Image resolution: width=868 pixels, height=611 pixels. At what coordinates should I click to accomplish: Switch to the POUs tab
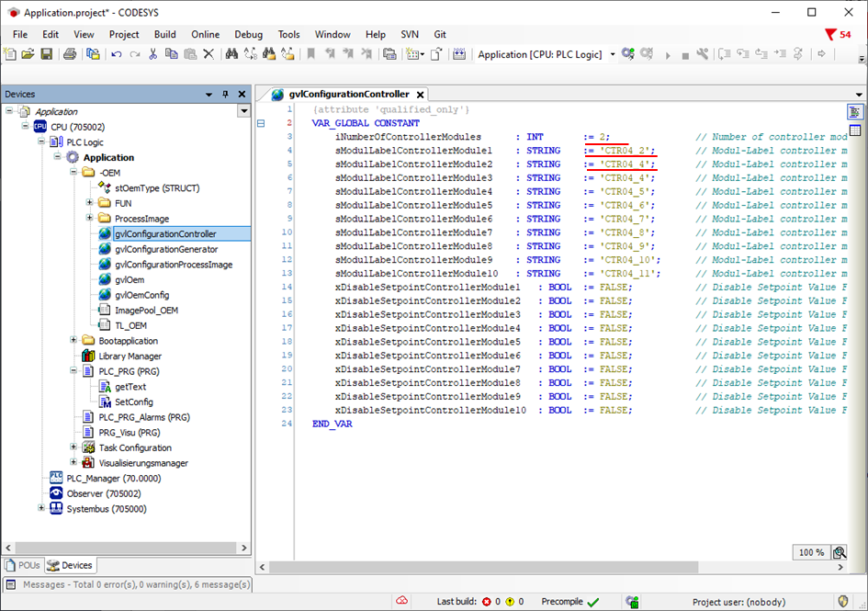(x=23, y=565)
